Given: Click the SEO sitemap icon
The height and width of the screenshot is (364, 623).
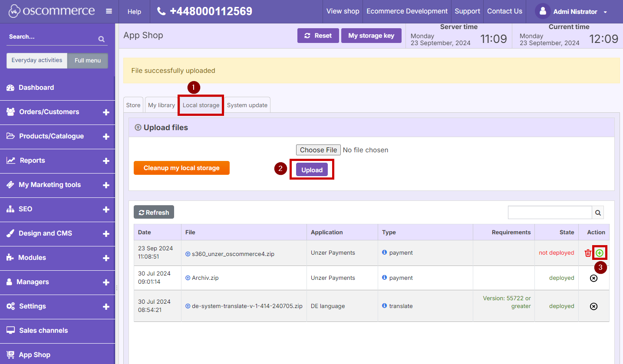Looking at the screenshot, I should click(x=10, y=209).
